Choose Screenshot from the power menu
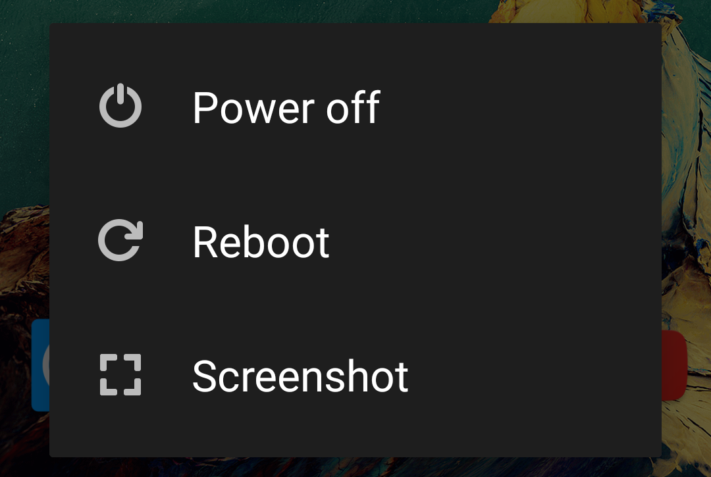 tap(355, 375)
